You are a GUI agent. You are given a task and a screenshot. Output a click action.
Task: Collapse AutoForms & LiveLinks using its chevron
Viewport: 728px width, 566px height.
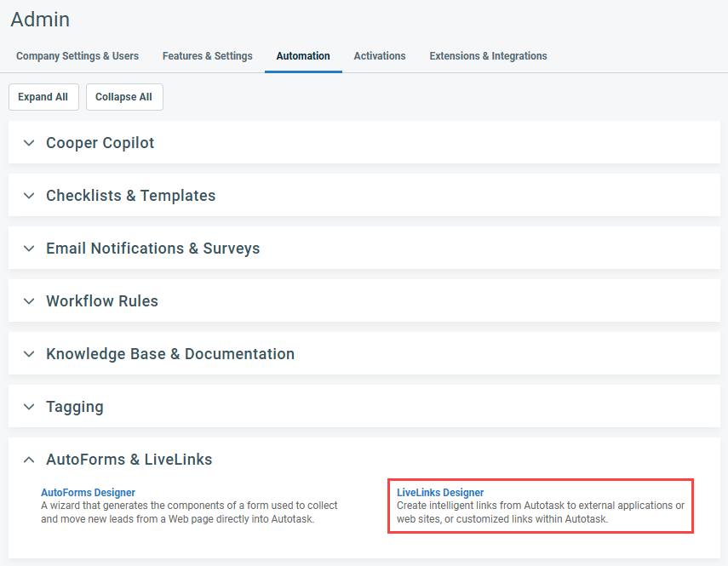coord(29,460)
